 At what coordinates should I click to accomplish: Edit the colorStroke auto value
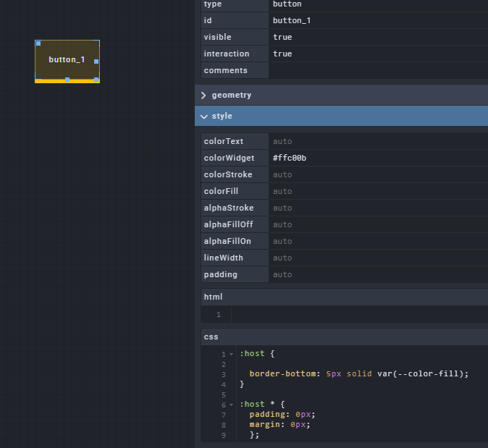376,174
